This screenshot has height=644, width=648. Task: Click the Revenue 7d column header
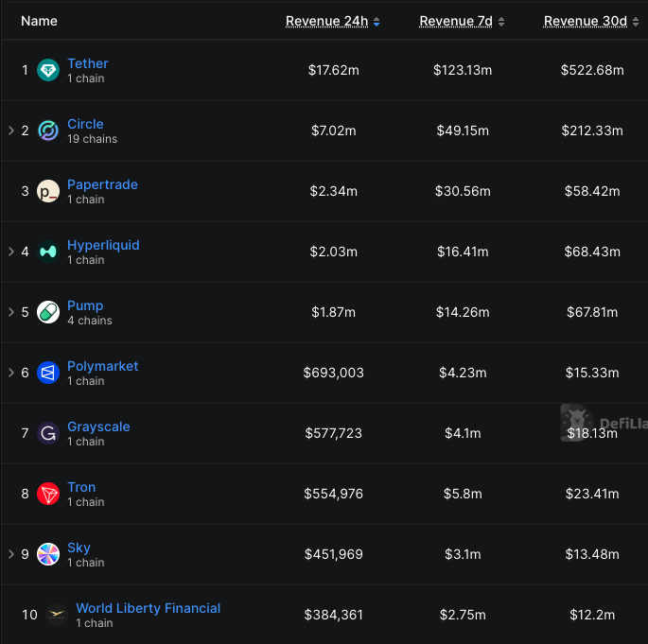tap(456, 21)
